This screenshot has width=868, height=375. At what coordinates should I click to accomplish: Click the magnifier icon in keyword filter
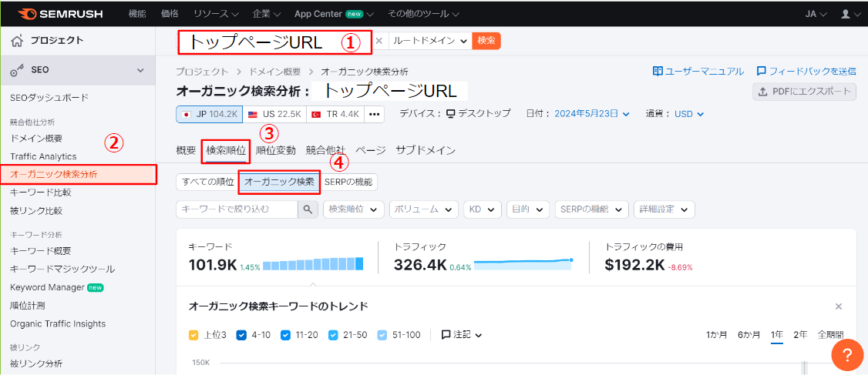308,209
